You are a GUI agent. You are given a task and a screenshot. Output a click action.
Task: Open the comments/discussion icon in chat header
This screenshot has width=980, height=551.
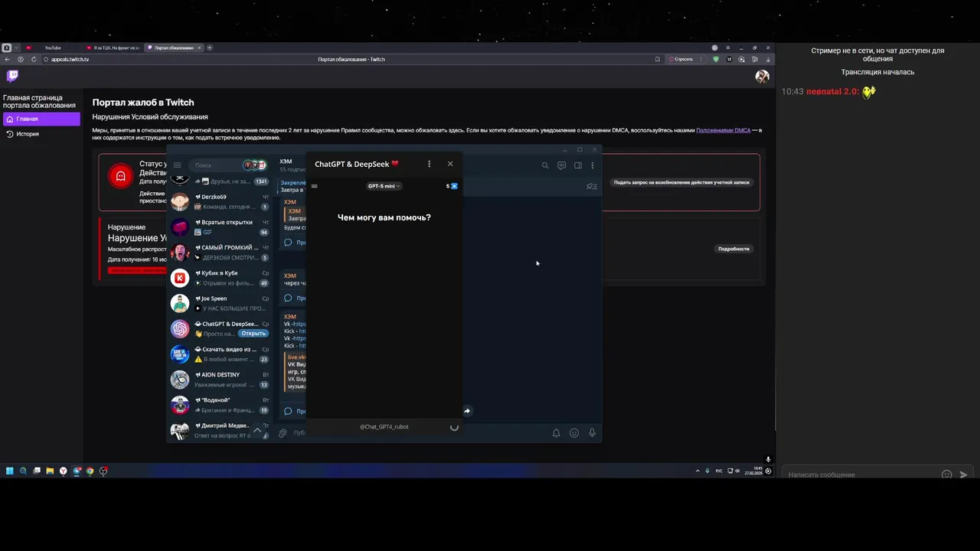[x=561, y=165]
